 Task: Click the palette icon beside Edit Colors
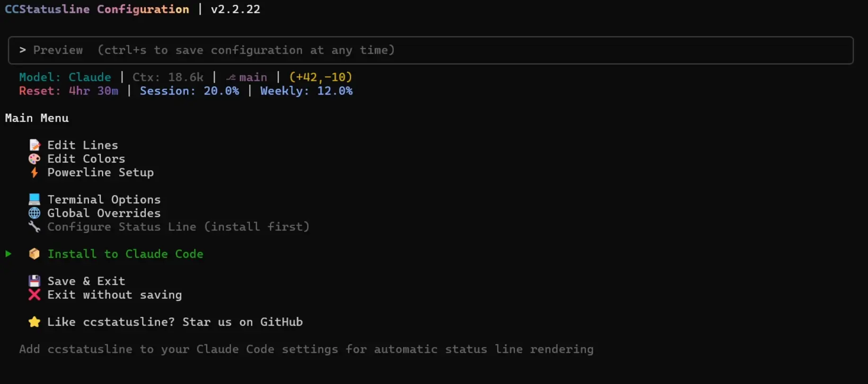(35, 159)
